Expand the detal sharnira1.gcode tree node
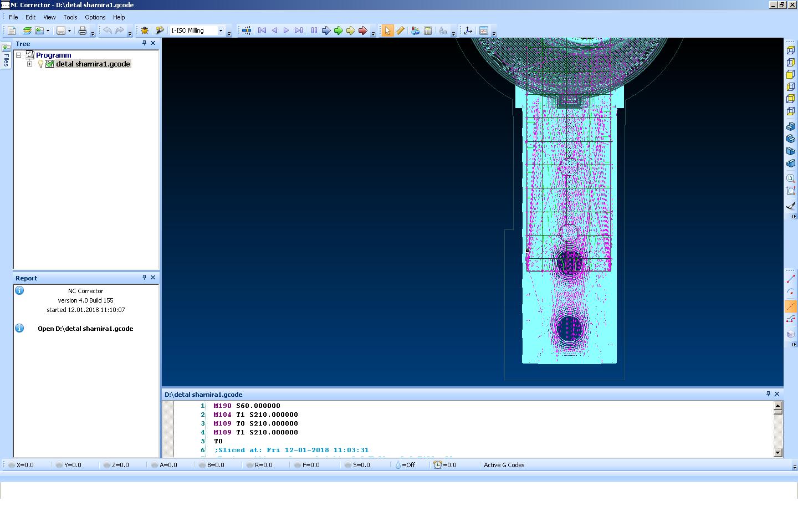Viewport: 798px width, 532px height. (30, 64)
